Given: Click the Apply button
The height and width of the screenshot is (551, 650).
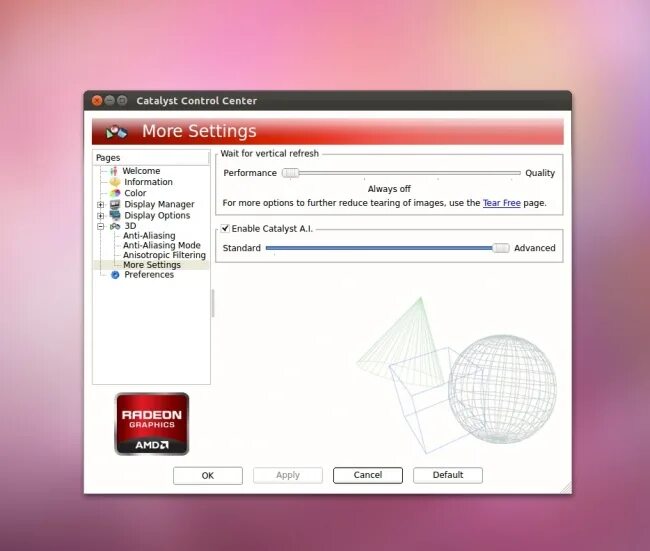Looking at the screenshot, I should 288,476.
